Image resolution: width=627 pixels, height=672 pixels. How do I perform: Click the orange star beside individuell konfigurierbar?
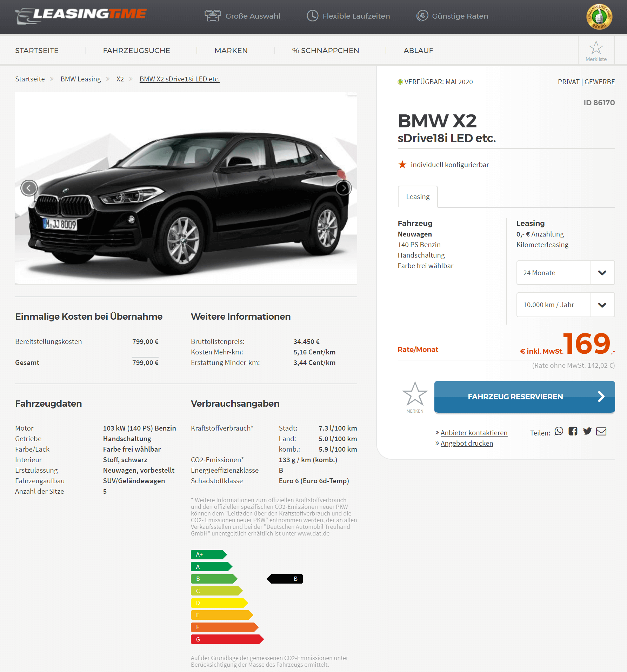[402, 165]
